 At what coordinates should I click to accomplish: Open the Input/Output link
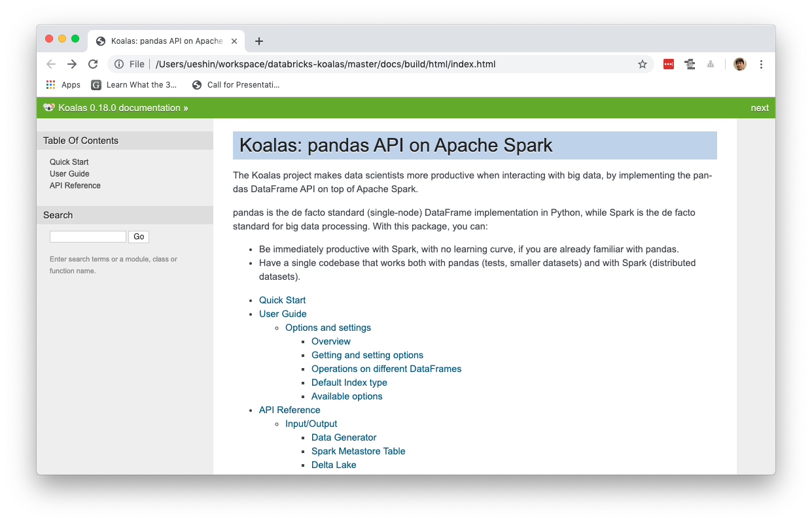311,424
